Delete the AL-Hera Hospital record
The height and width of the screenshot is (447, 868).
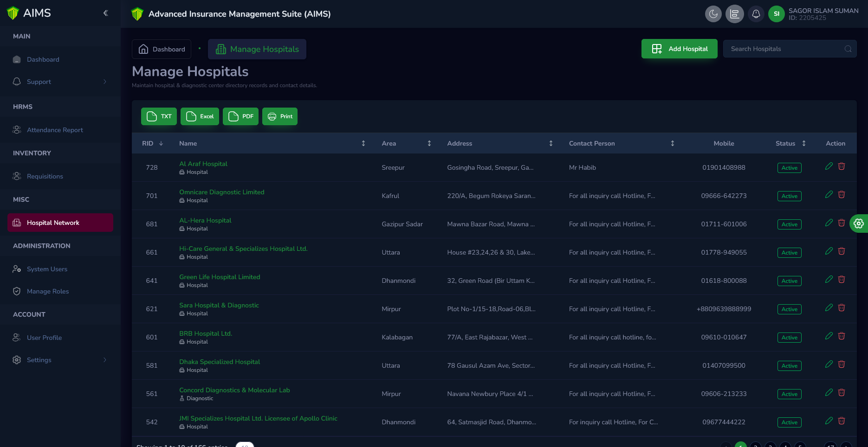pyautogui.click(x=842, y=223)
